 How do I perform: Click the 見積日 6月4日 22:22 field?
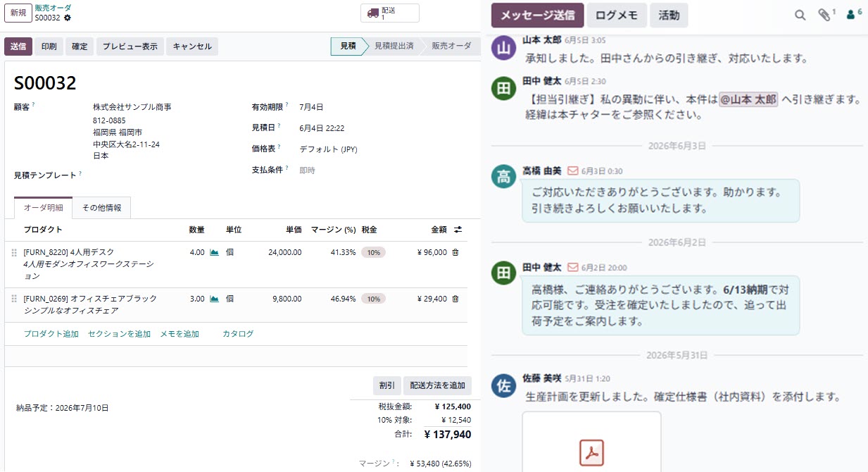pyautogui.click(x=322, y=128)
